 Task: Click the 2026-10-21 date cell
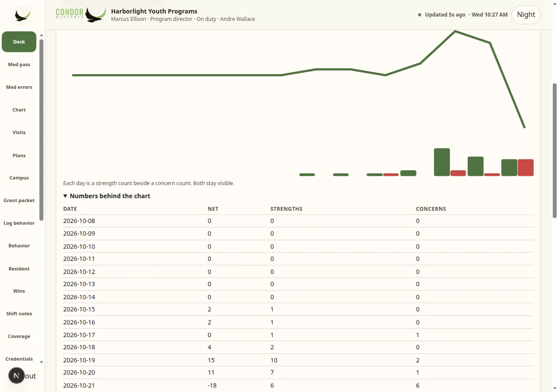click(79, 385)
